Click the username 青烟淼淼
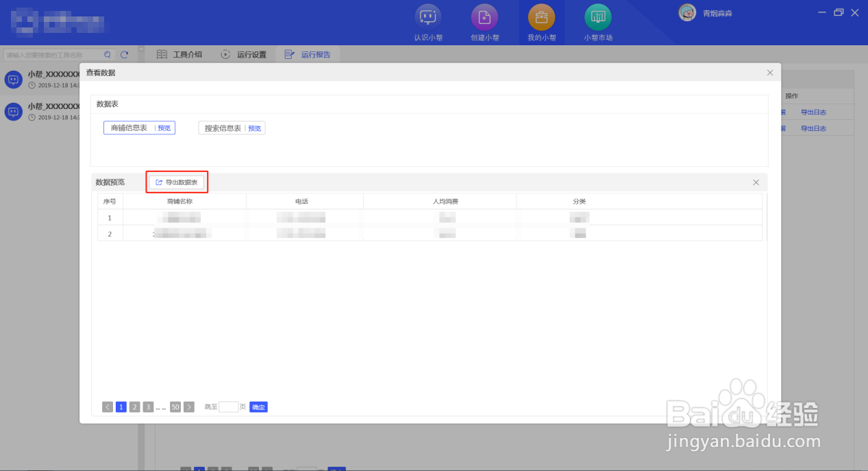The height and width of the screenshot is (471, 868). click(717, 13)
